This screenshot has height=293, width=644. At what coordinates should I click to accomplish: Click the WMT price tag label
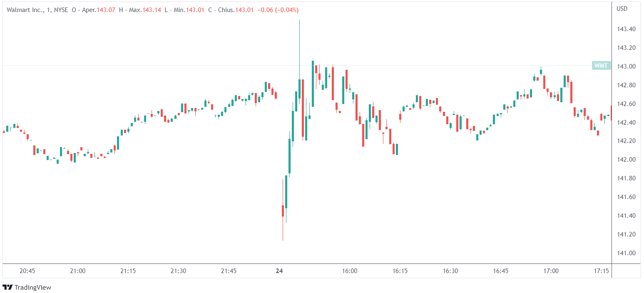coord(601,65)
